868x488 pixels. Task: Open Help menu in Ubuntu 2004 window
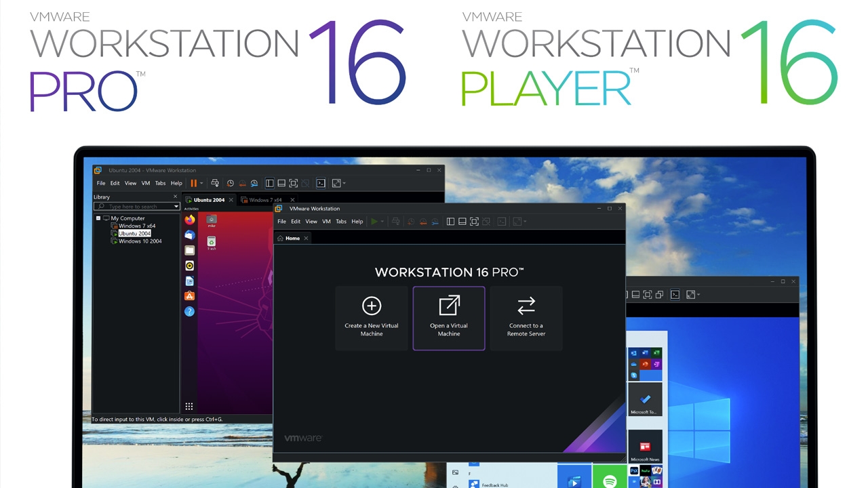[x=176, y=183]
